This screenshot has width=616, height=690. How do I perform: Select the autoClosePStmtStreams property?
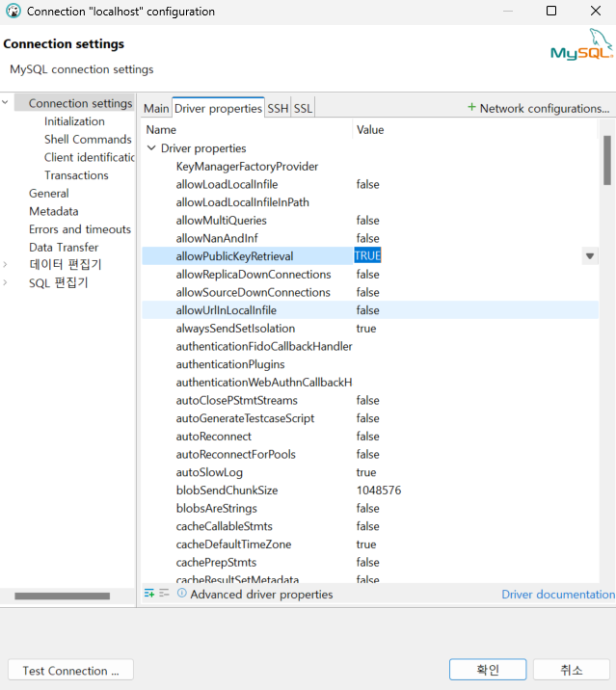237,401
